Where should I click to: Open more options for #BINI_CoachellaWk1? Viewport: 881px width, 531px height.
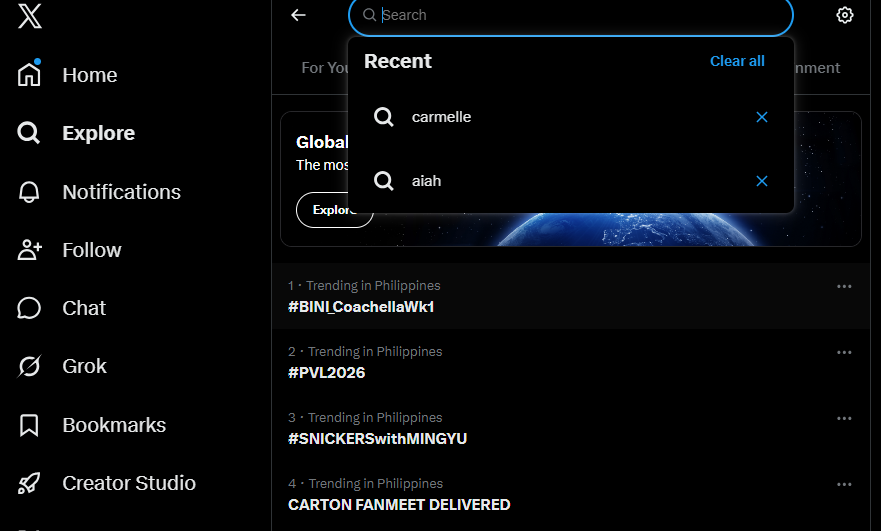(844, 287)
